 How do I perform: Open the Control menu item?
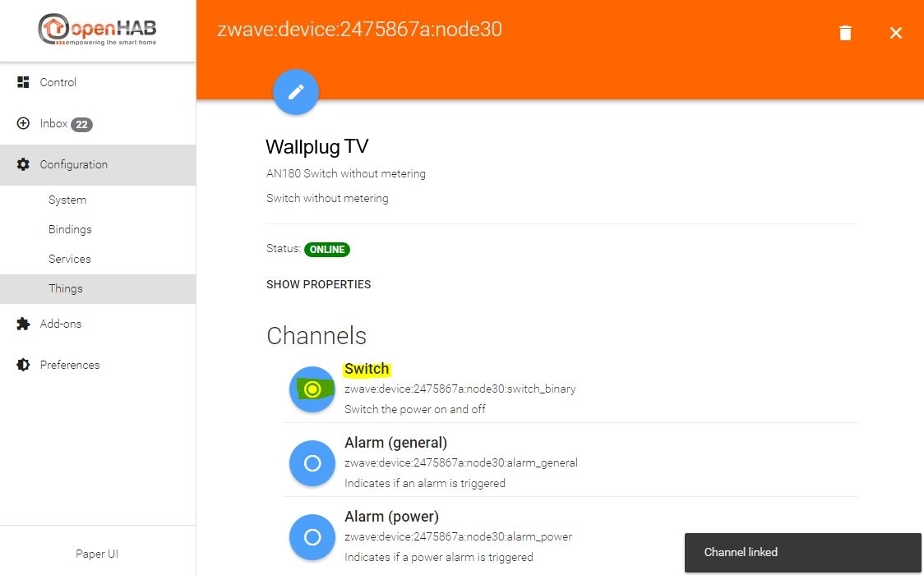[x=98, y=82]
